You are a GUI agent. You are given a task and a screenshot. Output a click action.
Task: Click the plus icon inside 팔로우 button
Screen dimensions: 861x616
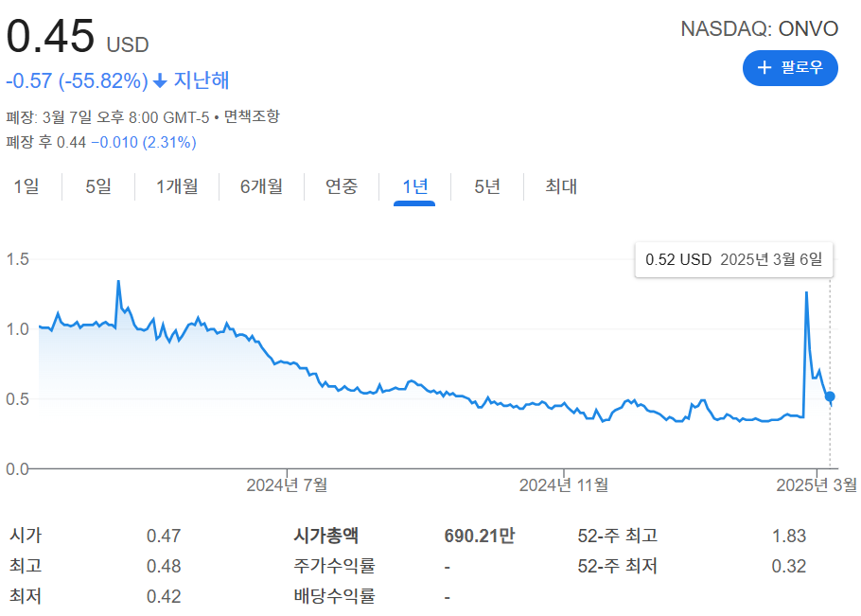(x=765, y=67)
